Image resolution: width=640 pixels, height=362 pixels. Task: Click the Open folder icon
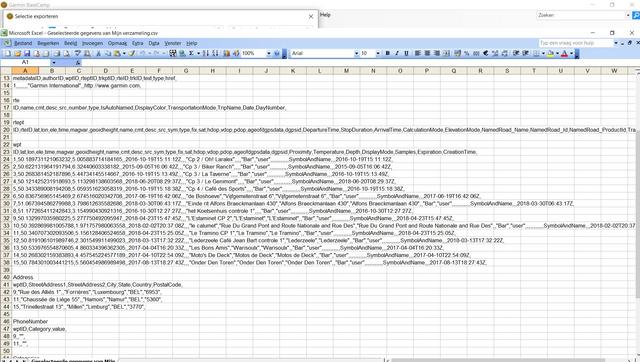(17, 53)
